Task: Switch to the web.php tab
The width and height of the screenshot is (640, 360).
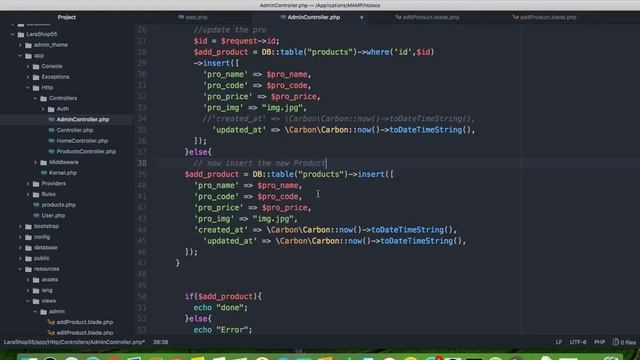Action: pos(193,18)
